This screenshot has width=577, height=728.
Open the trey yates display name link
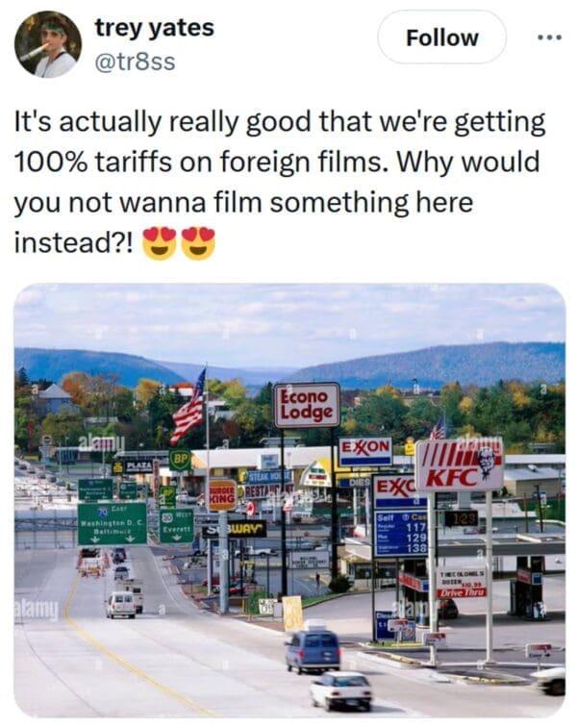[154, 27]
